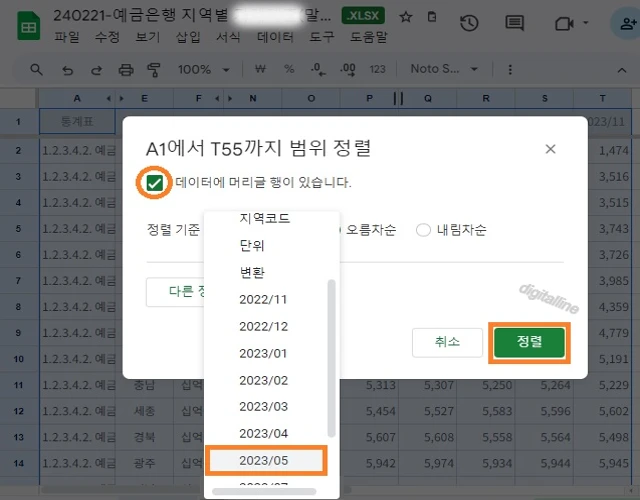Open the 데이터 menu
The height and width of the screenshot is (500, 640).
click(275, 37)
